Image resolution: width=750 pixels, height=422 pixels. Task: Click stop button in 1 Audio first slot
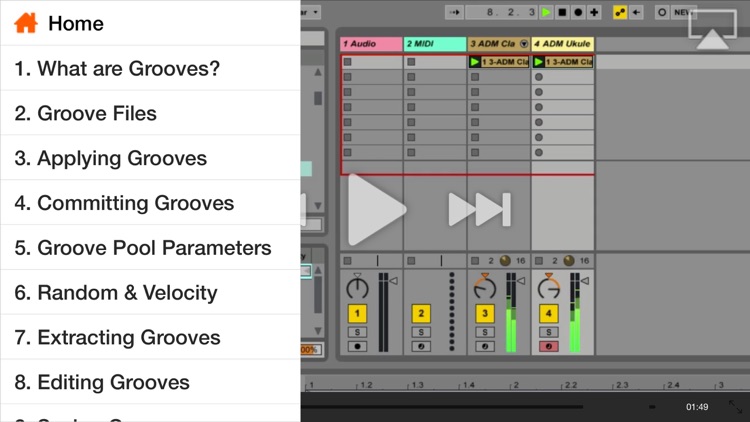click(348, 62)
